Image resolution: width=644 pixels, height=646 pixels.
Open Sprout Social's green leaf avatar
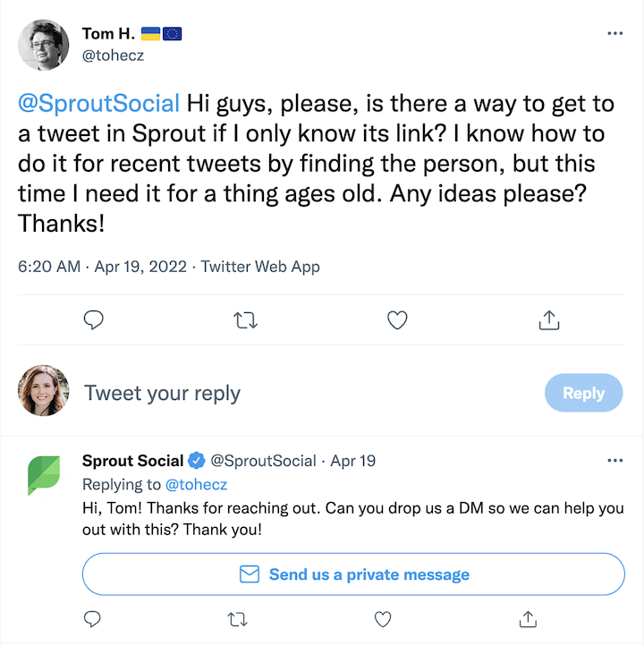click(x=44, y=475)
